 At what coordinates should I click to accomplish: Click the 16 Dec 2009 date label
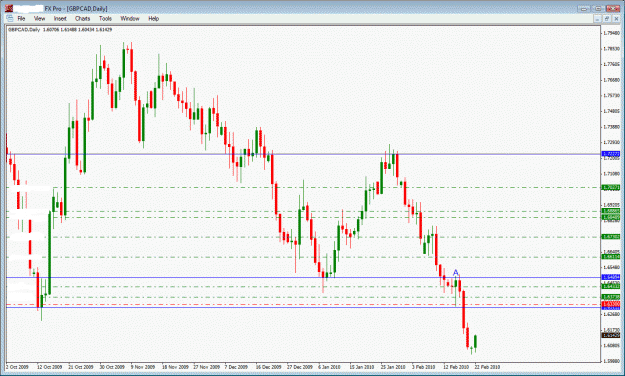pyautogui.click(x=269, y=367)
